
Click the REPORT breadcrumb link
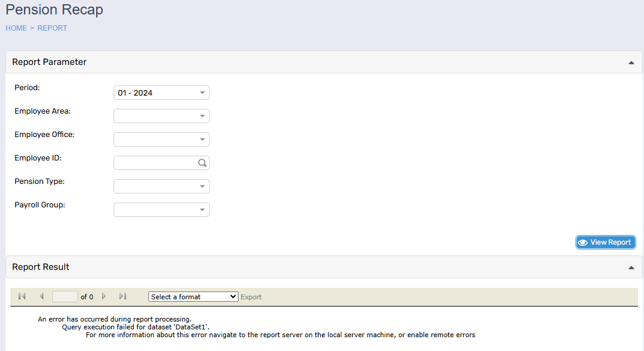click(x=52, y=28)
